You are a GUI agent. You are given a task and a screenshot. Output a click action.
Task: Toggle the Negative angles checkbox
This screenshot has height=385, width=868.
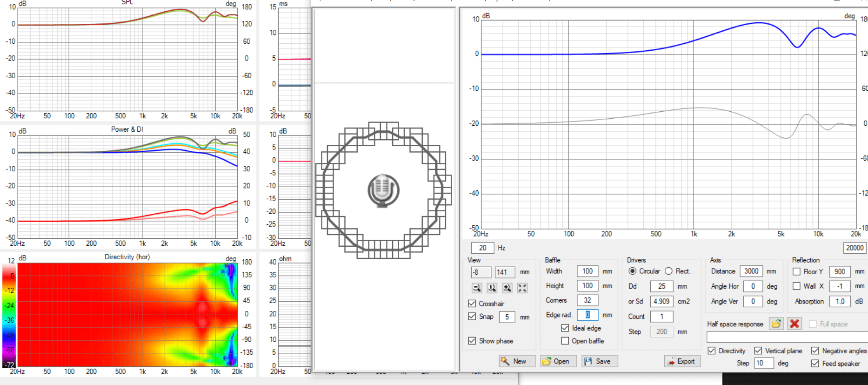[815, 351]
